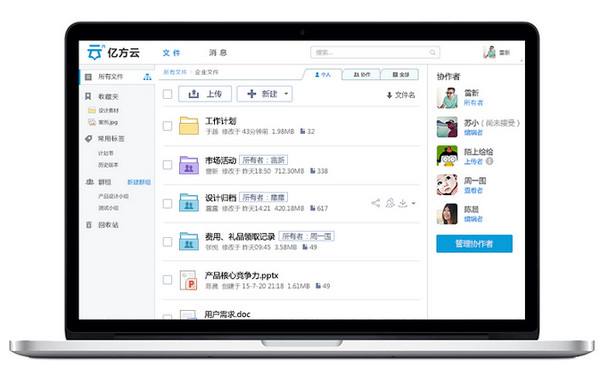This screenshot has width=600, height=384.
Task: Click the 周一围 cartoon avatar
Action: pos(447,185)
